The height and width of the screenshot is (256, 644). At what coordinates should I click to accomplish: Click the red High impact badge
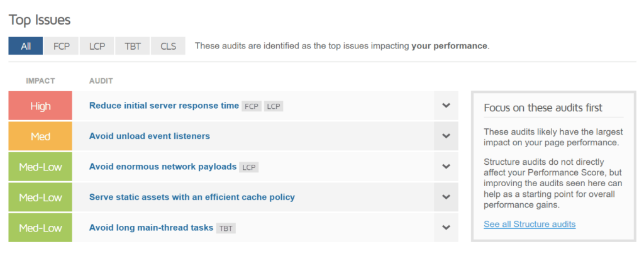[40, 106]
